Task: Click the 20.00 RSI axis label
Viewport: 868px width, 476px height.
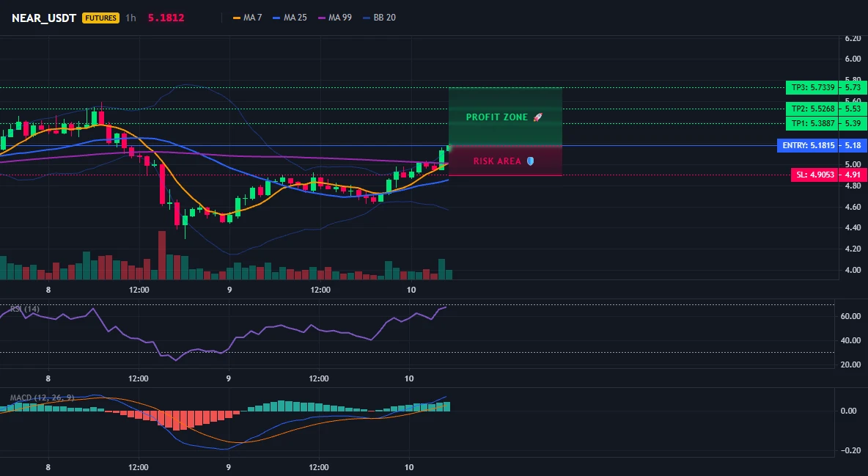Action: (x=851, y=365)
